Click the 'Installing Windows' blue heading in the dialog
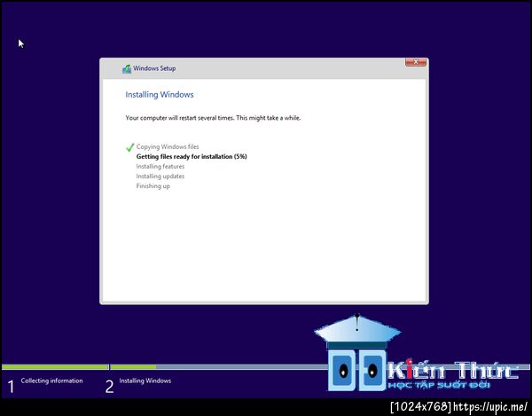 [x=160, y=95]
